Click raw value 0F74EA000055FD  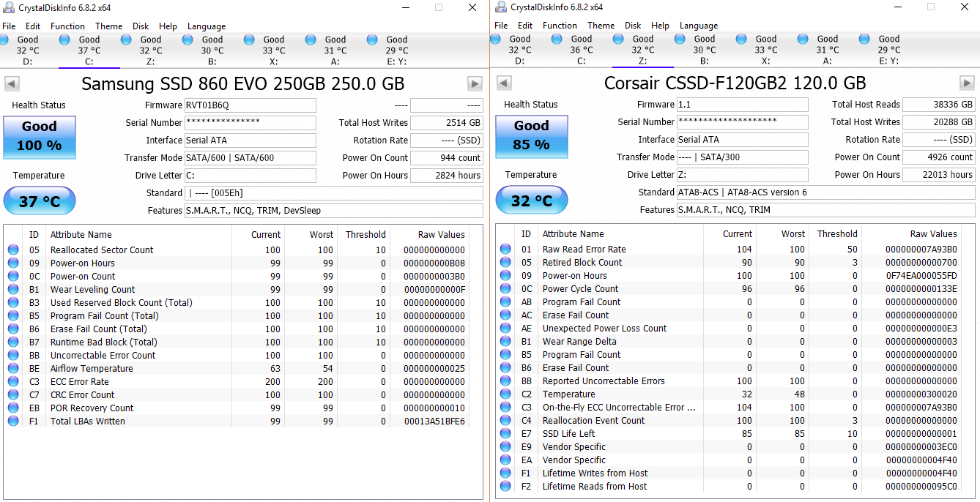(921, 276)
